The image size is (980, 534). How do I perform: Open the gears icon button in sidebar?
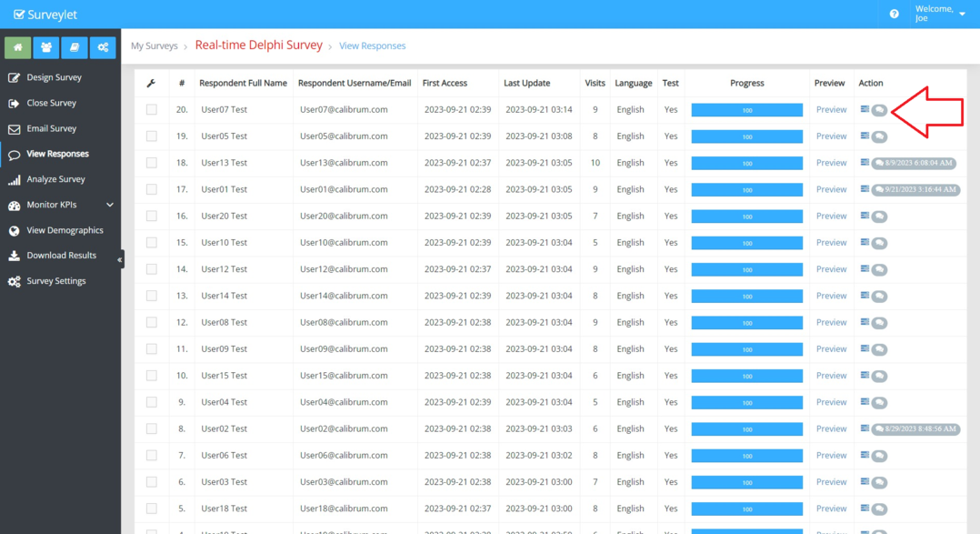[103, 47]
